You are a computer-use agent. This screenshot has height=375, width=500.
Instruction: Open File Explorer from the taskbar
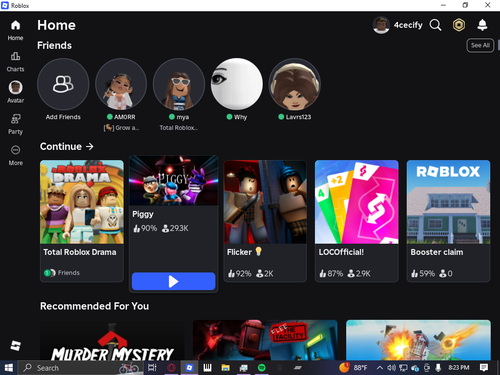tap(225, 368)
